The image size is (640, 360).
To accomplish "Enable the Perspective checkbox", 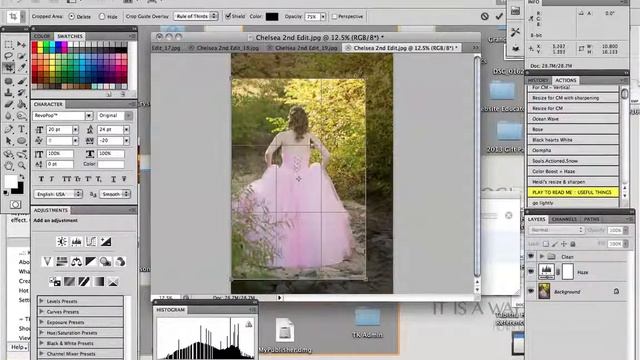I will click(334, 17).
